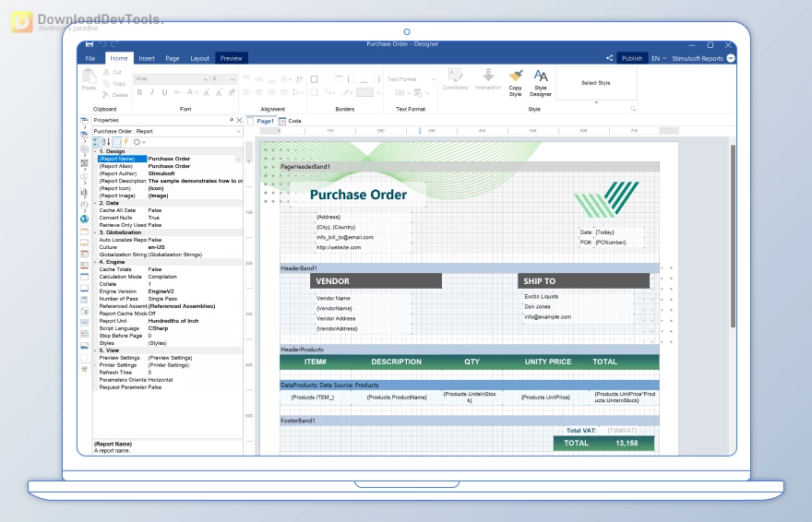Screen dimensions: 812x522
Task: Click the user account avatar icon
Action: coord(731,58)
